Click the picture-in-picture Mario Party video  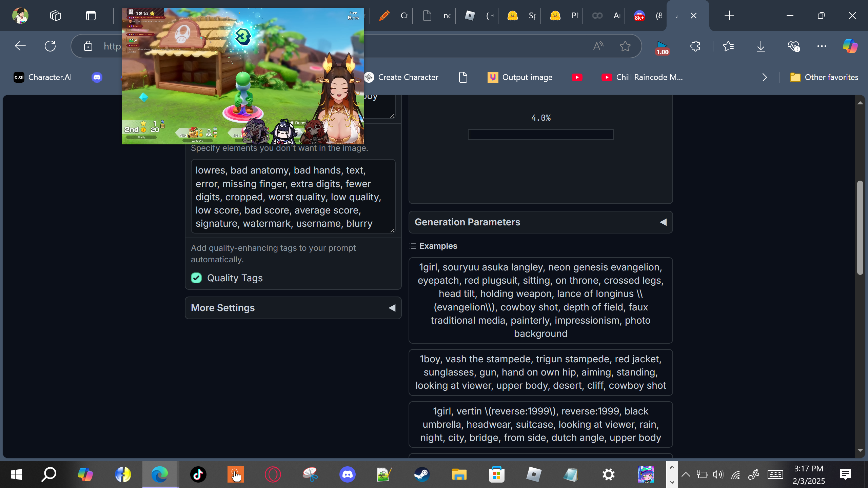243,76
